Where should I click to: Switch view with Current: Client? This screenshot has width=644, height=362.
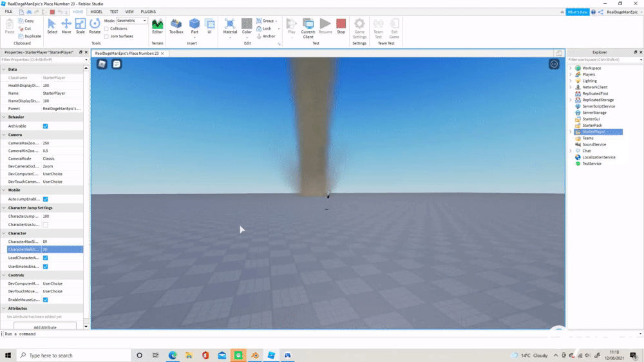pyautogui.click(x=308, y=28)
